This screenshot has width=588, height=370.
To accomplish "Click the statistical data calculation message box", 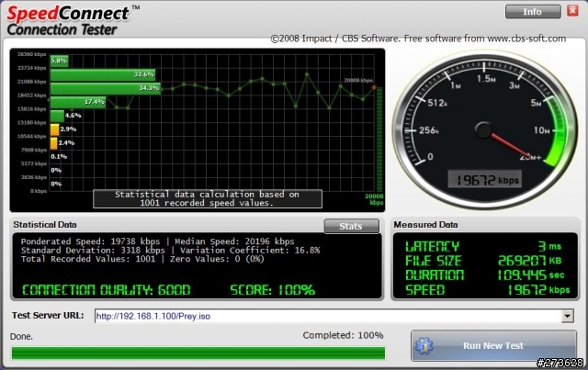I will click(208, 198).
